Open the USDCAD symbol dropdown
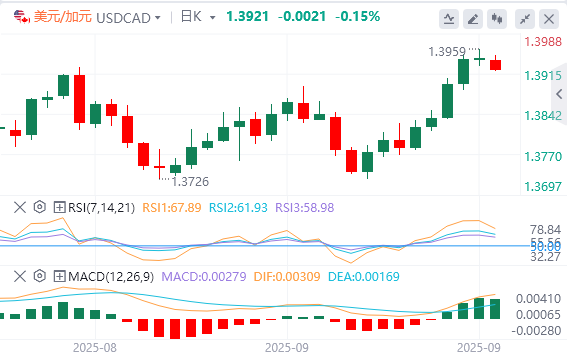This screenshot has width=567, height=361. point(129,18)
